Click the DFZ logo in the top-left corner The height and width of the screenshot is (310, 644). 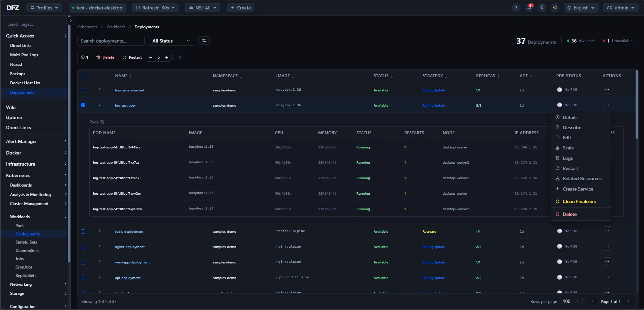[13, 8]
